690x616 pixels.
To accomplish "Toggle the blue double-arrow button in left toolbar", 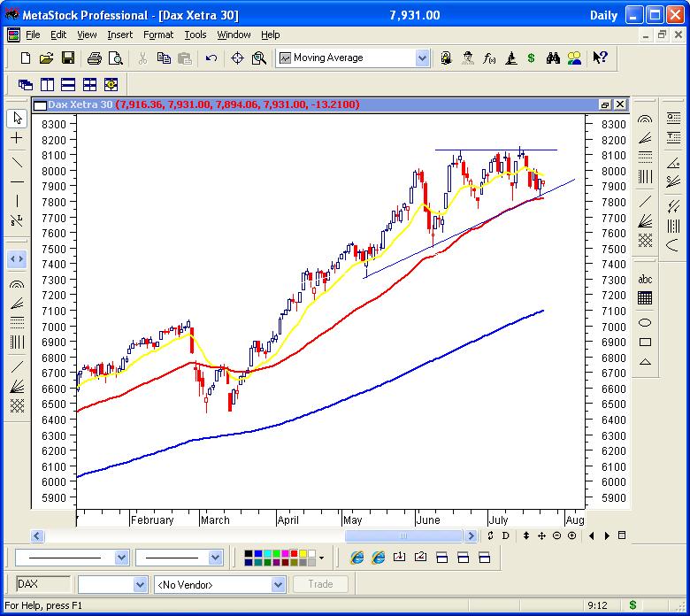I will pos(17,259).
